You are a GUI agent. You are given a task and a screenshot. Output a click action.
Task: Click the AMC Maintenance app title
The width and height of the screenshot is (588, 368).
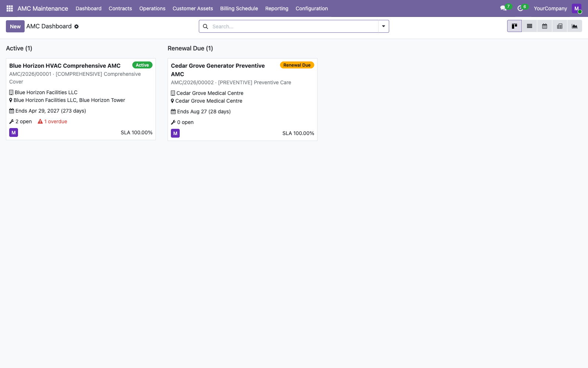43,8
